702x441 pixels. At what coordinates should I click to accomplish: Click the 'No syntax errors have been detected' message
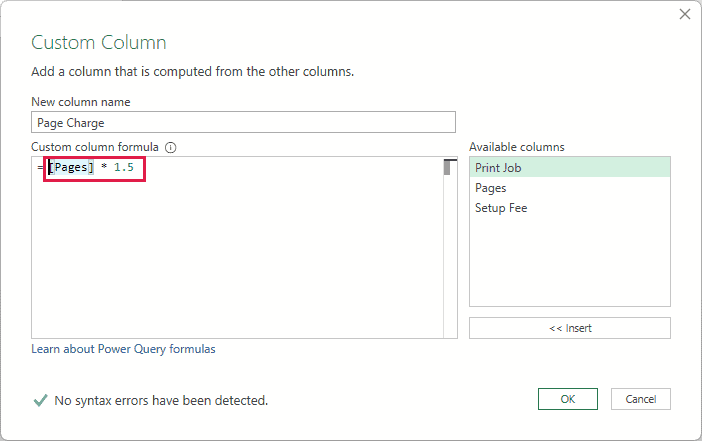click(161, 400)
